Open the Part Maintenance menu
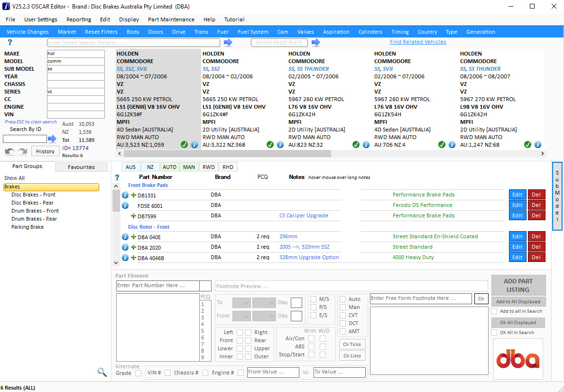The height and width of the screenshot is (392, 564). click(x=171, y=19)
